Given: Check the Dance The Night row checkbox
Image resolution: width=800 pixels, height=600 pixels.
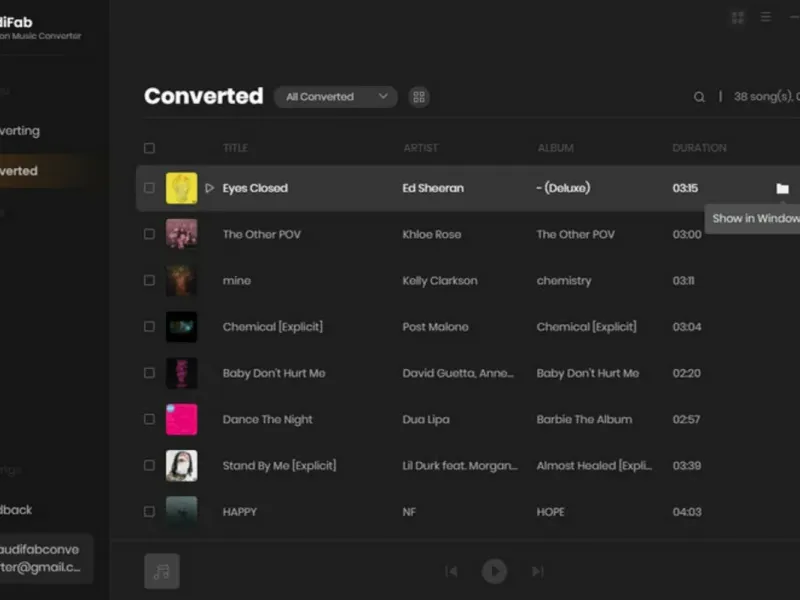Looking at the screenshot, I should [149, 419].
